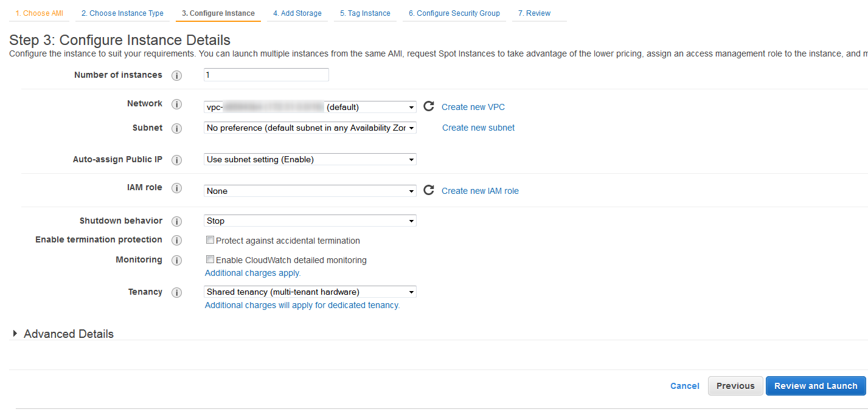Click the Monitoring info icon
The image size is (868, 412).
(x=176, y=260)
